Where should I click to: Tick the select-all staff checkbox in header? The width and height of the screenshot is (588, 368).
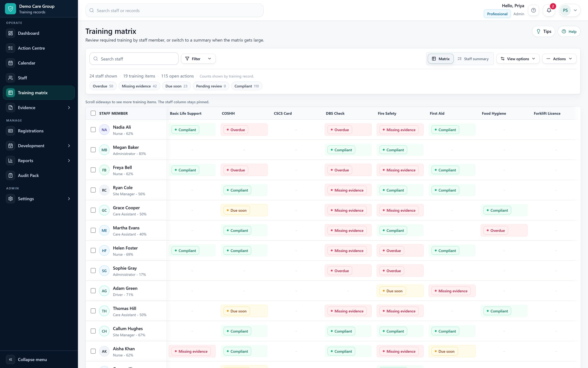tap(93, 113)
